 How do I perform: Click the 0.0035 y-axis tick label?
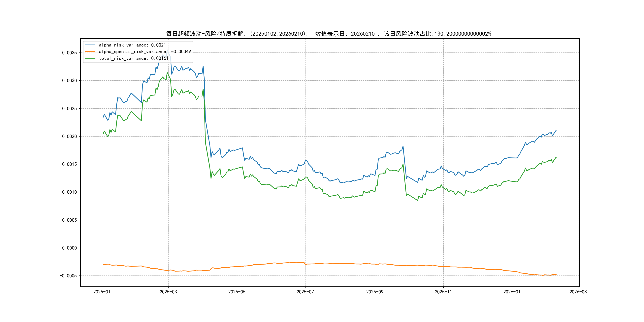pyautogui.click(x=70, y=53)
